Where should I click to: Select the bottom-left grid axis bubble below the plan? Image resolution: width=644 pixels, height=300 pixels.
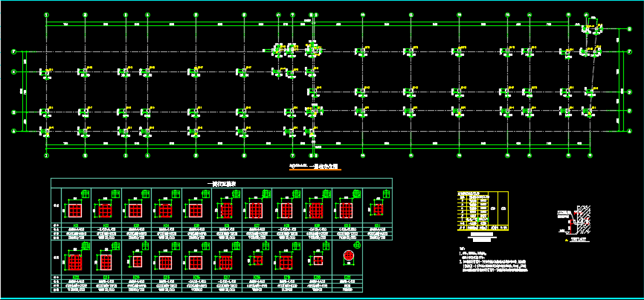point(46,156)
